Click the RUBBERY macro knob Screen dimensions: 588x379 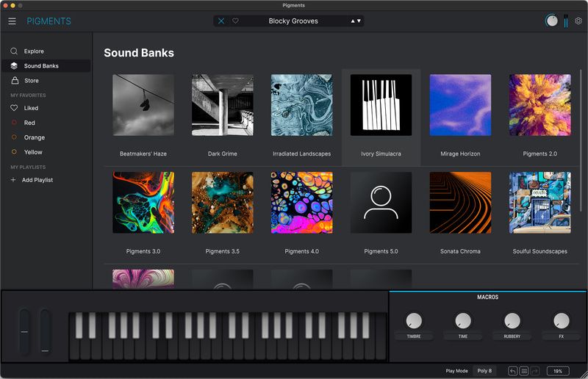(512, 321)
